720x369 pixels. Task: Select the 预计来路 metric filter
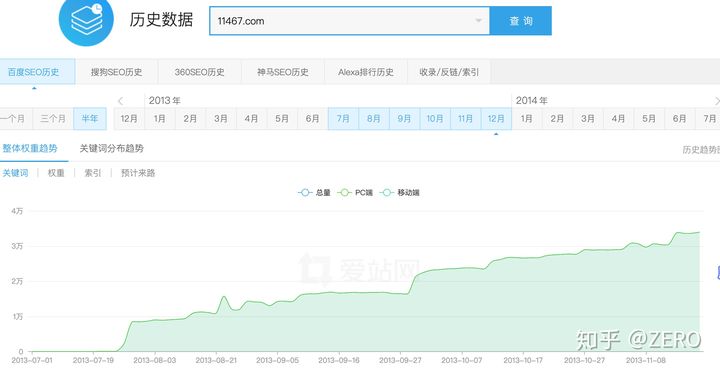click(x=138, y=173)
